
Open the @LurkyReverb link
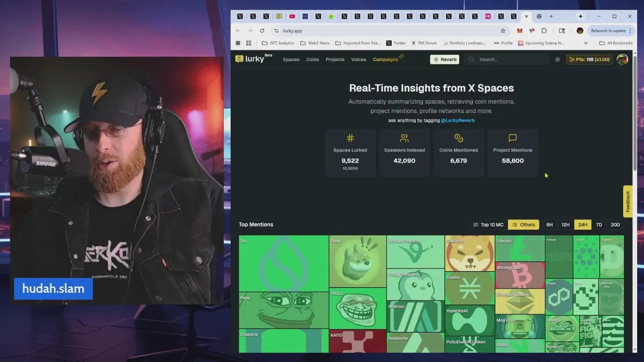coord(458,120)
